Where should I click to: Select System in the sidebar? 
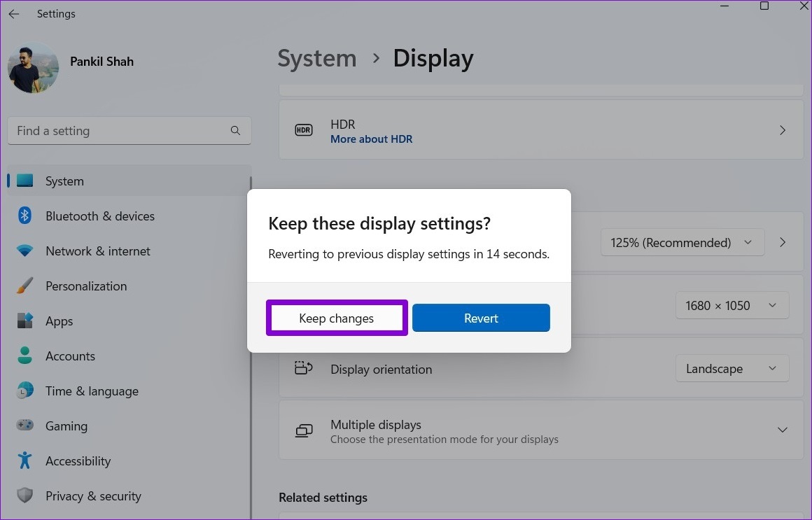click(x=64, y=181)
